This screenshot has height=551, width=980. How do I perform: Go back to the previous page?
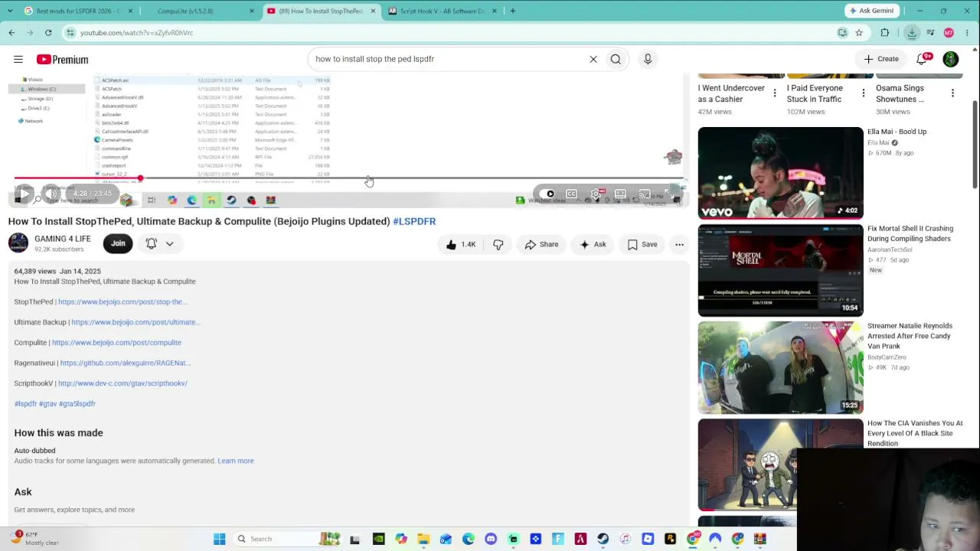[x=11, y=33]
